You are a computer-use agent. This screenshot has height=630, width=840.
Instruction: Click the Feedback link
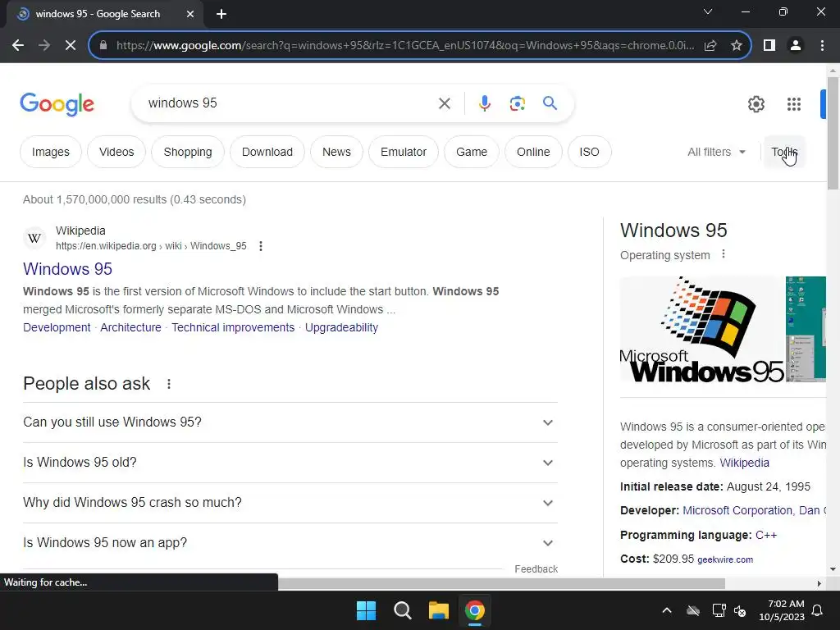pyautogui.click(x=536, y=569)
